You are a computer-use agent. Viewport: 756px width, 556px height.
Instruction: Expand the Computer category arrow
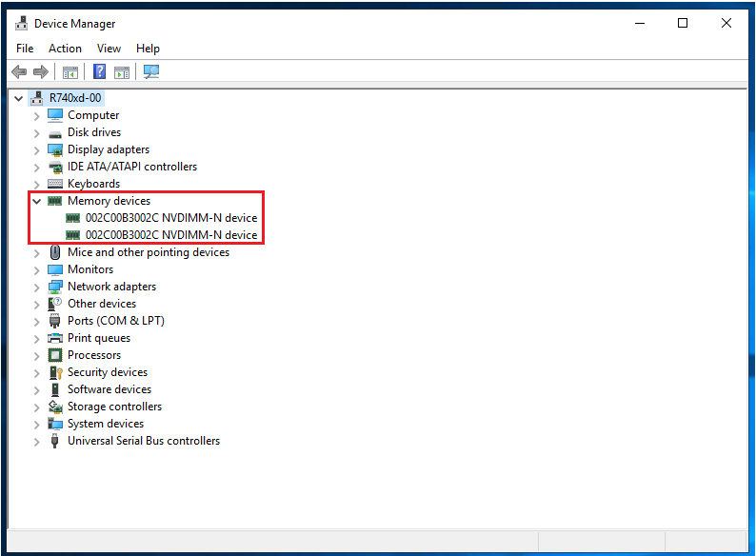(x=36, y=116)
